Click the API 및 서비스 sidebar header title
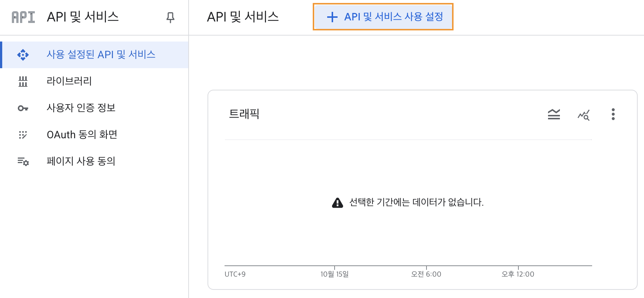Viewport: 644px width, 298px height. pyautogui.click(x=83, y=17)
